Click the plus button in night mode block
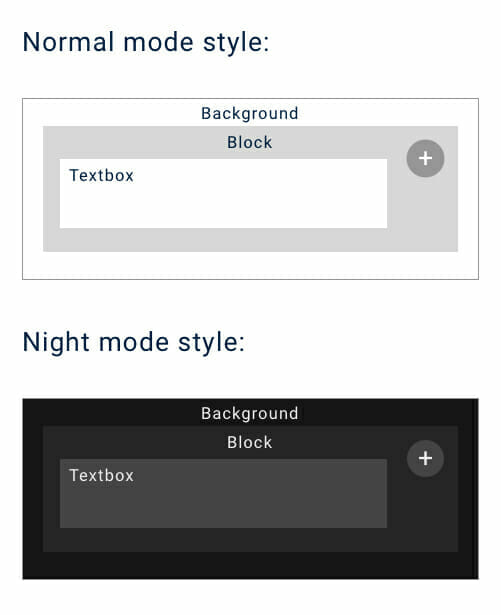 [425, 459]
